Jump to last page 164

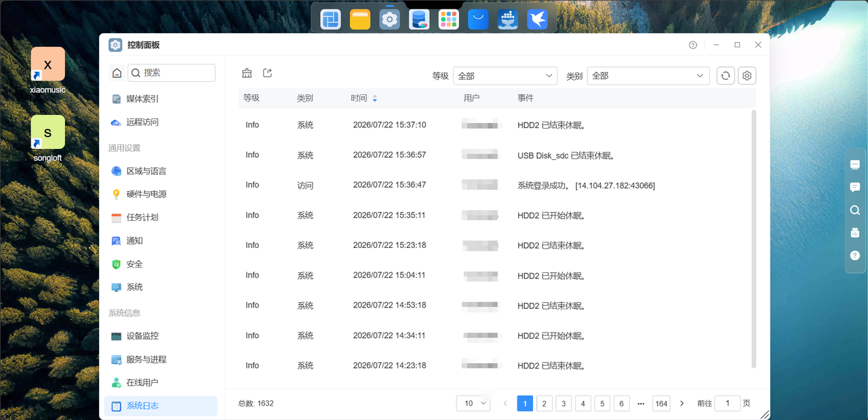(x=661, y=403)
